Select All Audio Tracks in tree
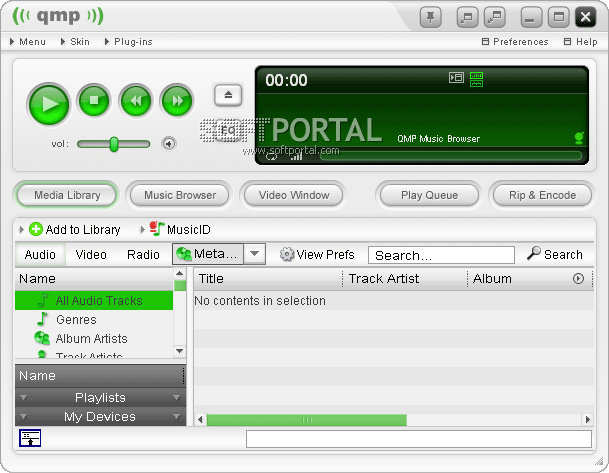Viewport: 609px width, 473px height. (x=94, y=300)
